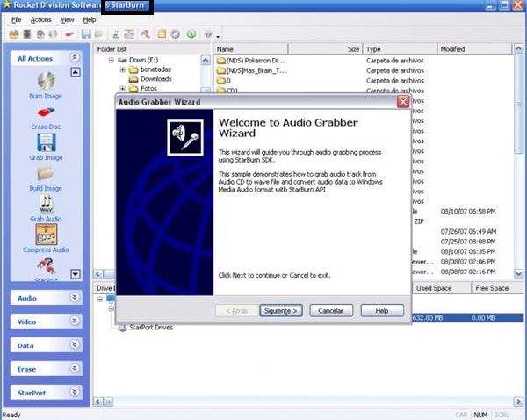Close the Audio Grabber Wizard dialog
This screenshot has width=527, height=420.
pos(403,102)
